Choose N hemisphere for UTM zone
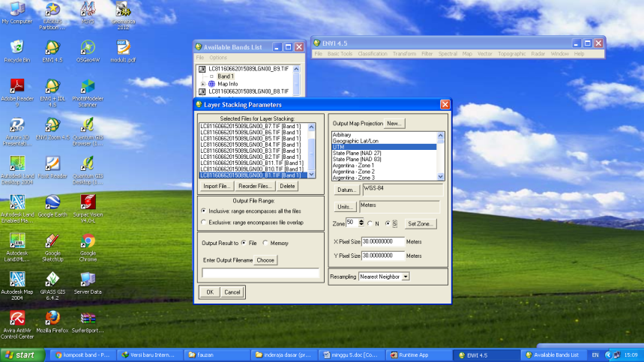Viewport: 644px width, 362px height. click(370, 223)
